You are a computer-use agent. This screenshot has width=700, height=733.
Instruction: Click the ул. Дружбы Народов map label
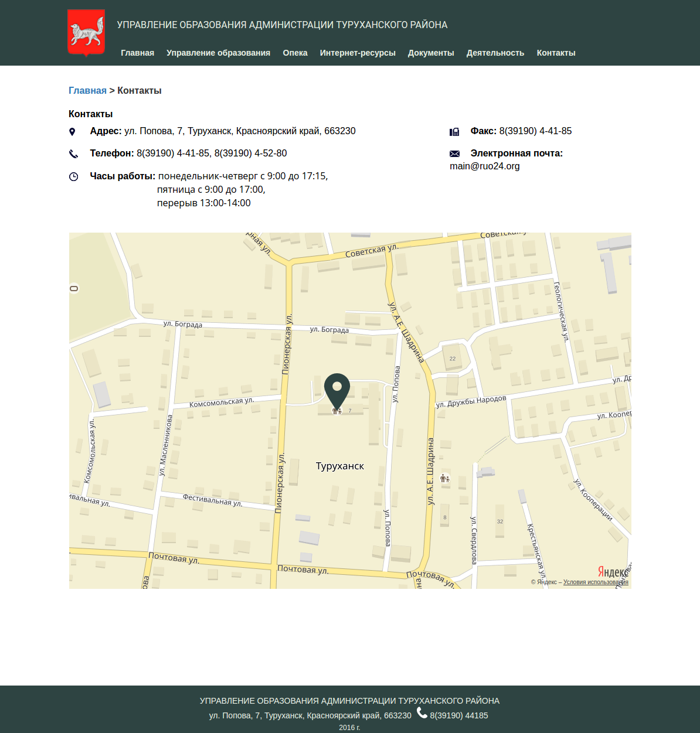(471, 401)
